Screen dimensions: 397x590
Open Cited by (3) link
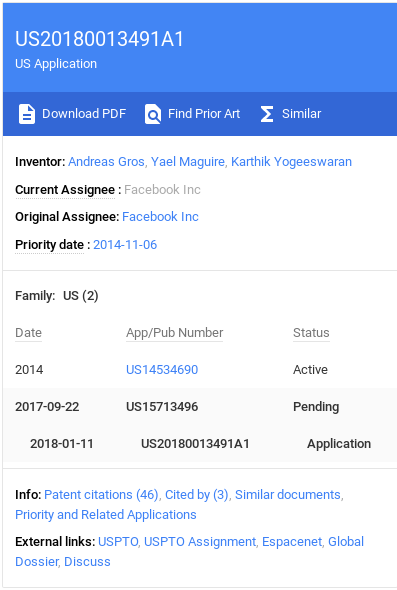click(197, 495)
